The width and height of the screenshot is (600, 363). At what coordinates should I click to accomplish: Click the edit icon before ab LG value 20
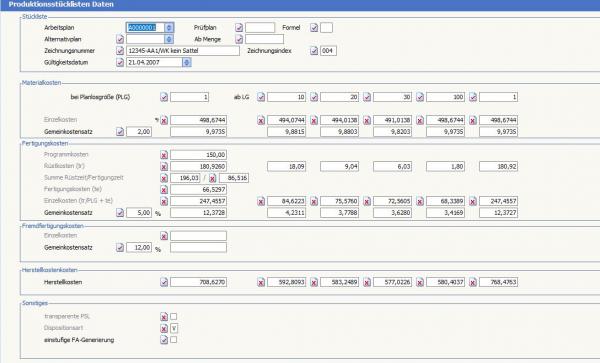(x=314, y=97)
